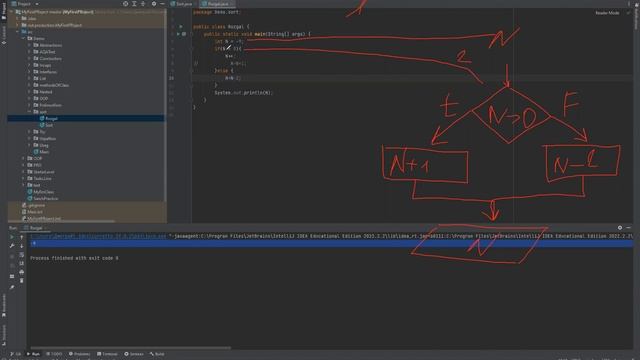The height and width of the screenshot is (360, 640).
Task: Open Project panel options gear
Action: click(x=154, y=4)
